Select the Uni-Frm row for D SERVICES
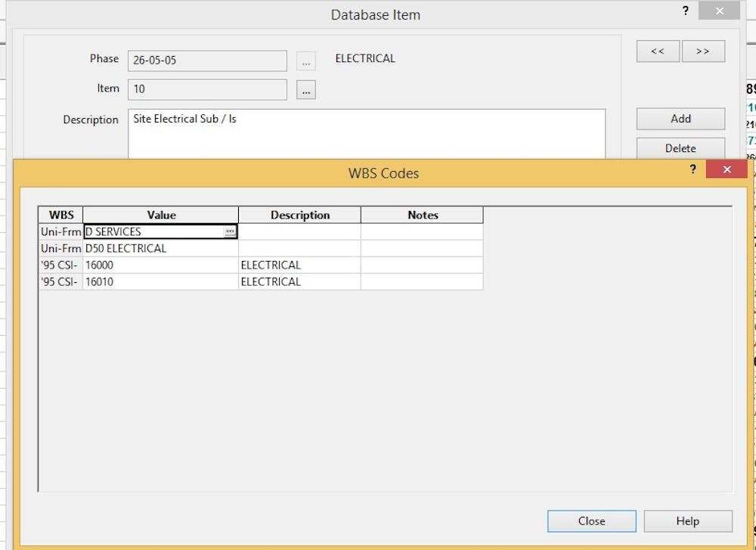 point(60,231)
